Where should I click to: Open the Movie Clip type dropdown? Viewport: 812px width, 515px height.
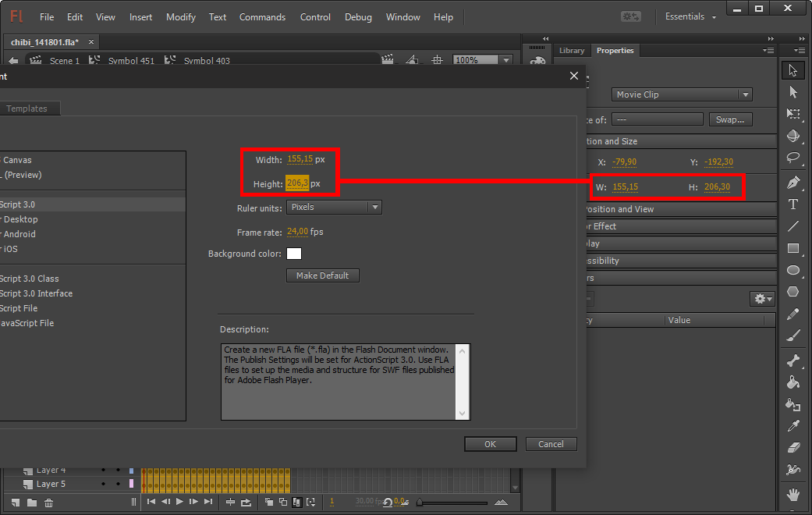coord(681,94)
